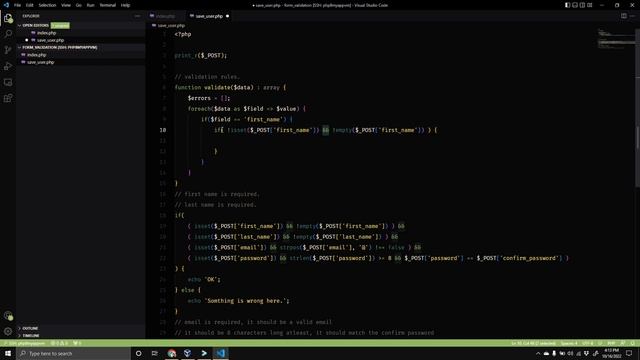Image resolution: width=640 pixels, height=360 pixels.
Task: Open the Go menu
Action: [78, 5]
